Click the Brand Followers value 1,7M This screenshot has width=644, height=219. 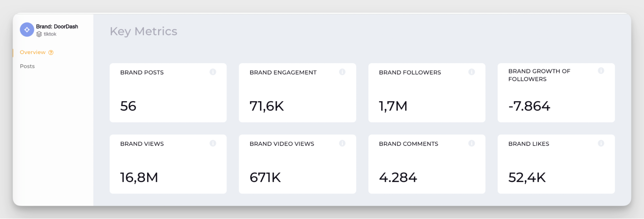coord(393,106)
